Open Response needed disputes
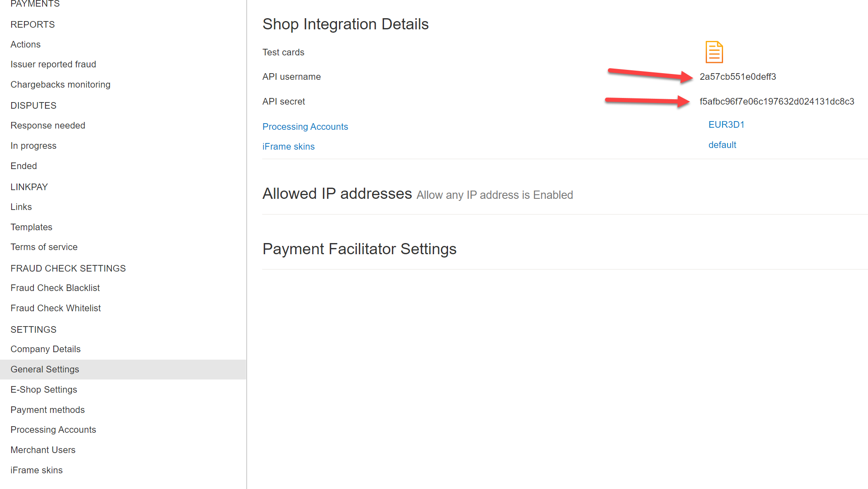Screen dimensions: 868x489 pos(48,125)
